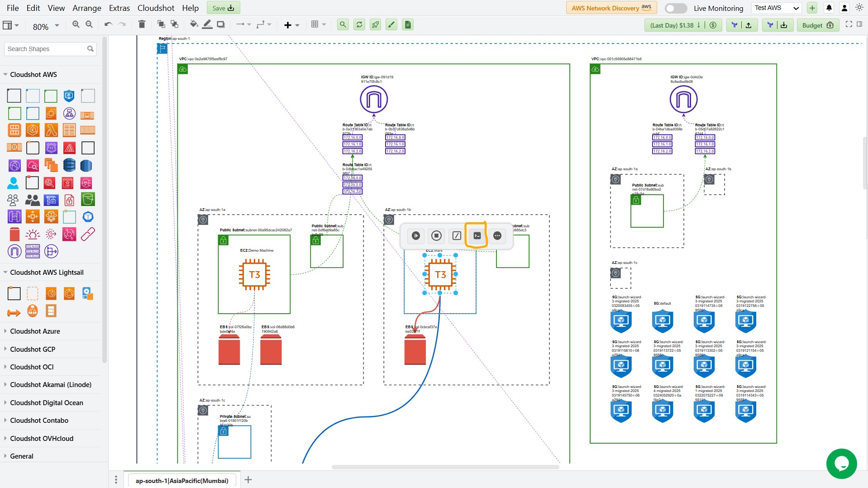Screen dimensions: 868x488
Task: Open the notifications bell
Action: point(829,8)
